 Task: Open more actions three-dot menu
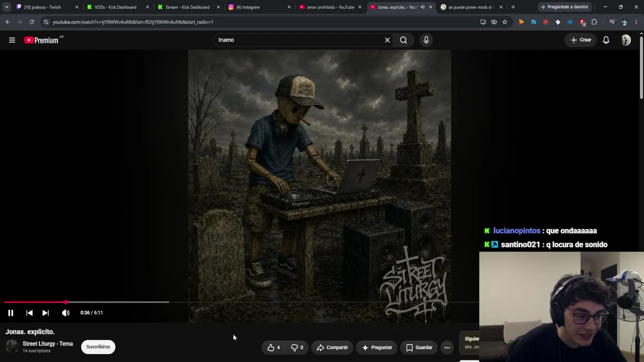[x=447, y=347]
